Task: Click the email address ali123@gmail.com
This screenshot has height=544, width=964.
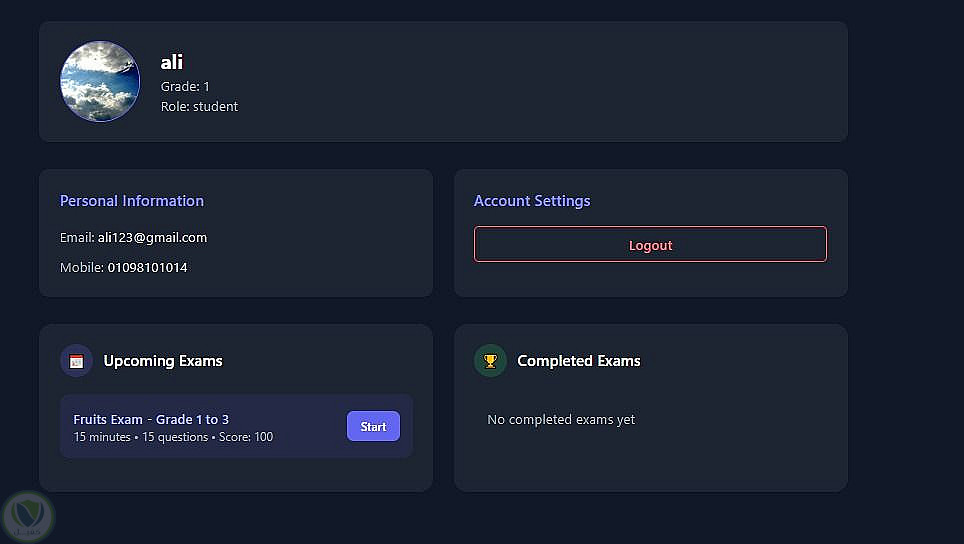Action: tap(152, 238)
